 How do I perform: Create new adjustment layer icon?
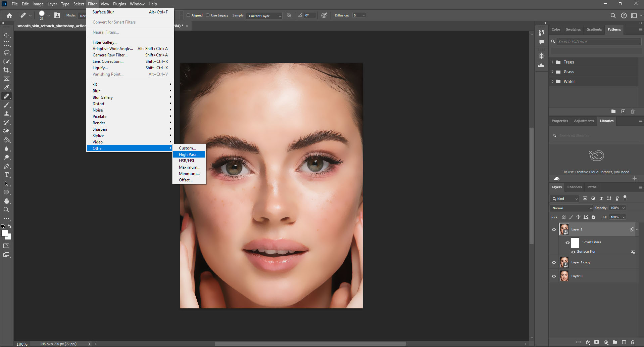click(x=606, y=342)
